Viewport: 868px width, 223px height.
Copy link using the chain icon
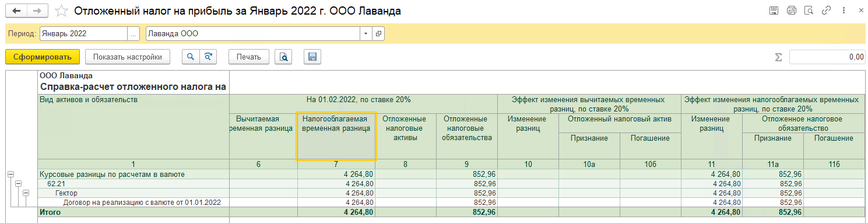[x=826, y=11]
